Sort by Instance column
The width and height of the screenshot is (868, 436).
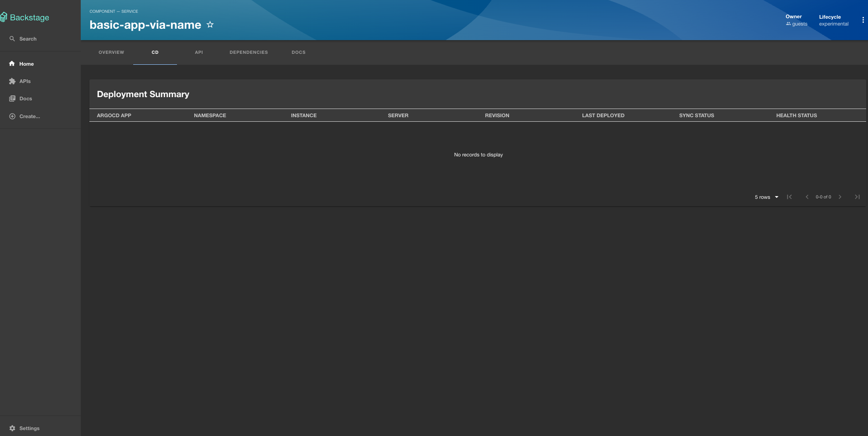(x=304, y=115)
